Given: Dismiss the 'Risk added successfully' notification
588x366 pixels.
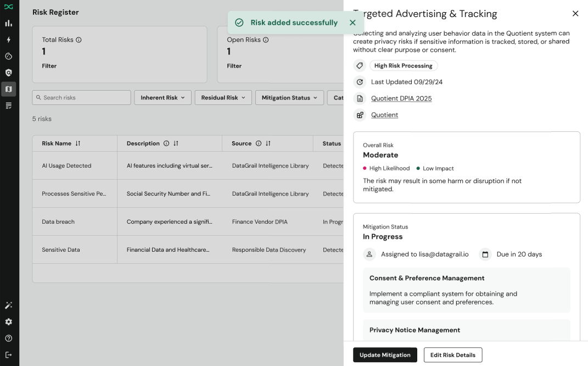Looking at the screenshot, I should [x=352, y=23].
